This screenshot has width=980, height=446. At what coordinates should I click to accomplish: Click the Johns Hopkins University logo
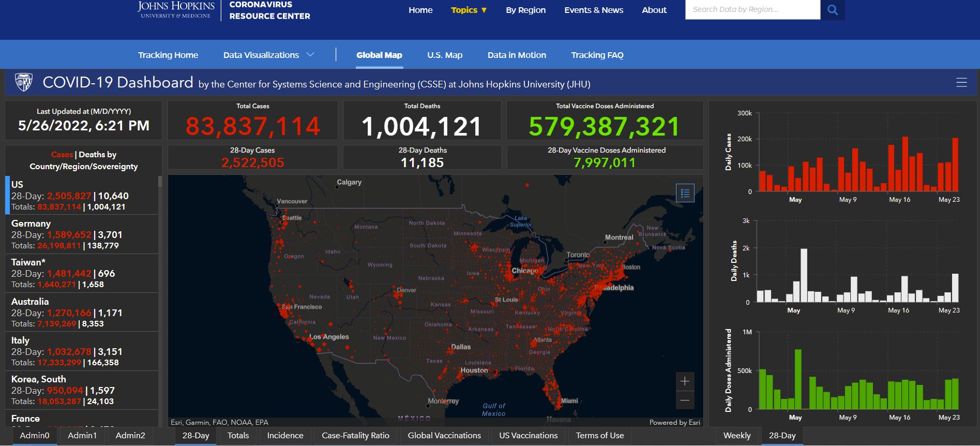tap(176, 10)
